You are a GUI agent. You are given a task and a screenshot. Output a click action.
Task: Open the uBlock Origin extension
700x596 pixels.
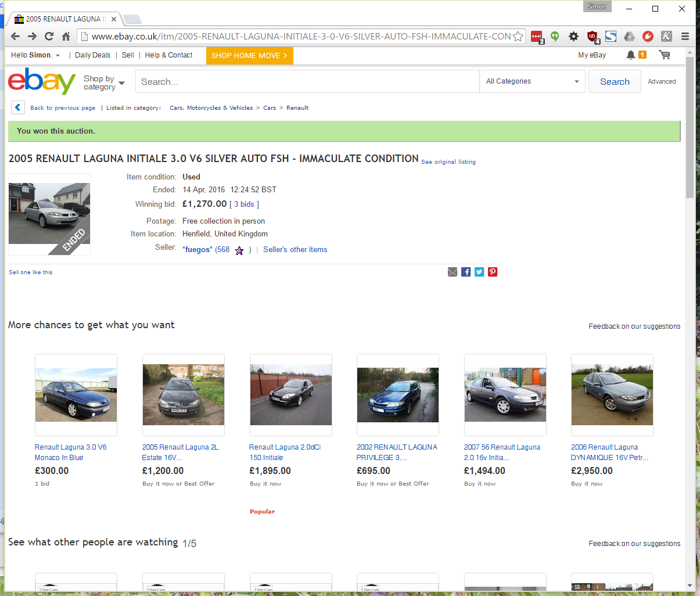tap(593, 37)
